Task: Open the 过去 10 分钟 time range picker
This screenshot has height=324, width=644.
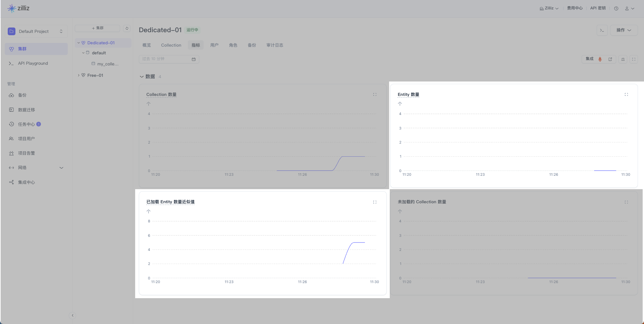Action: click(169, 59)
